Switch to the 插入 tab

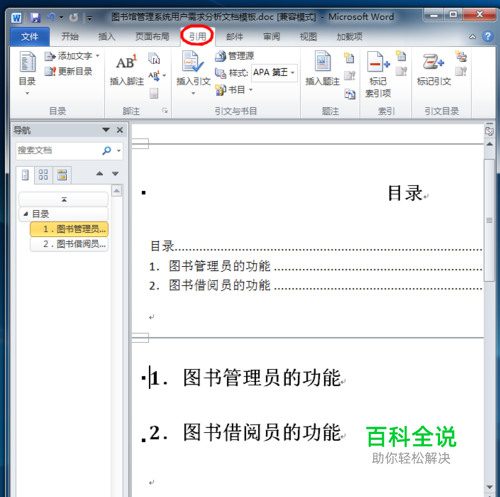coord(107,36)
